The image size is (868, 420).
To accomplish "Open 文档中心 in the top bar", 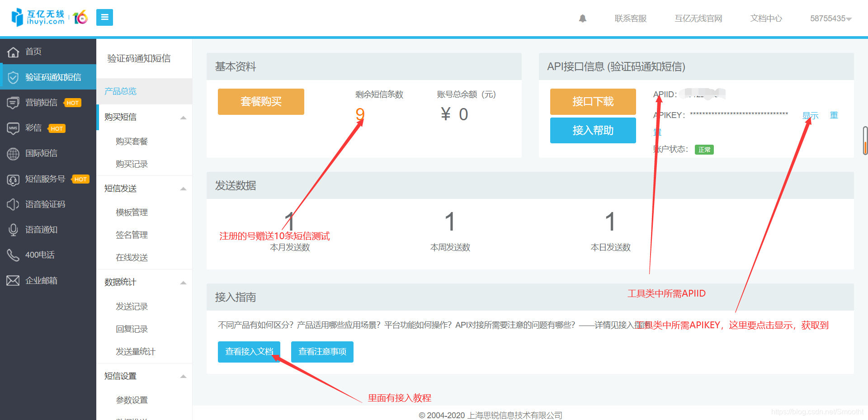I will coord(766,19).
